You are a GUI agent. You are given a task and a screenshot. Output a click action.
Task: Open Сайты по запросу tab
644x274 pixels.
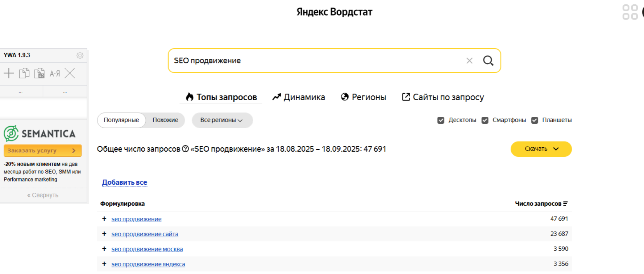pyautogui.click(x=443, y=97)
